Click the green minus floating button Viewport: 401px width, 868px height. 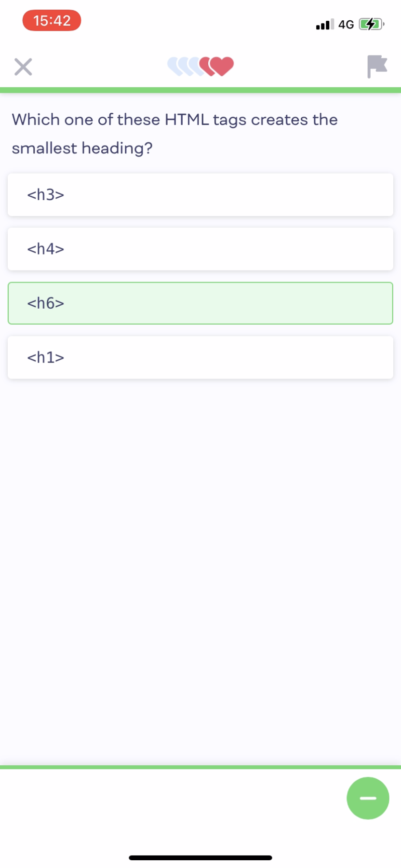coord(367,798)
